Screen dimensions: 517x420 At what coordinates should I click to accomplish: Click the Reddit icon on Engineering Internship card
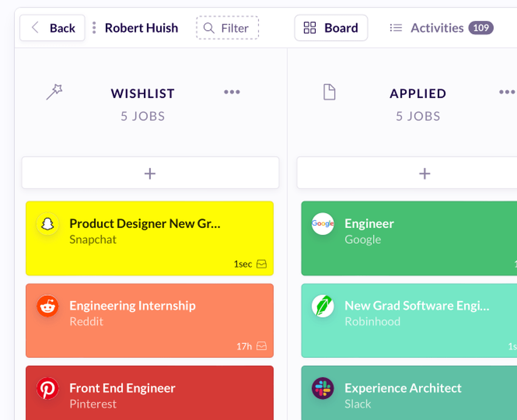(x=47, y=306)
